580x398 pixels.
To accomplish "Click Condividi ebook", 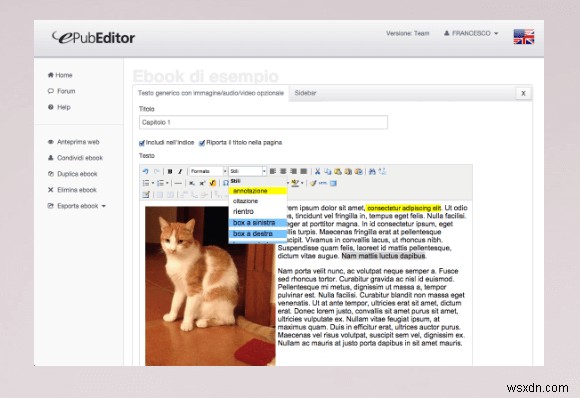I will point(75,158).
